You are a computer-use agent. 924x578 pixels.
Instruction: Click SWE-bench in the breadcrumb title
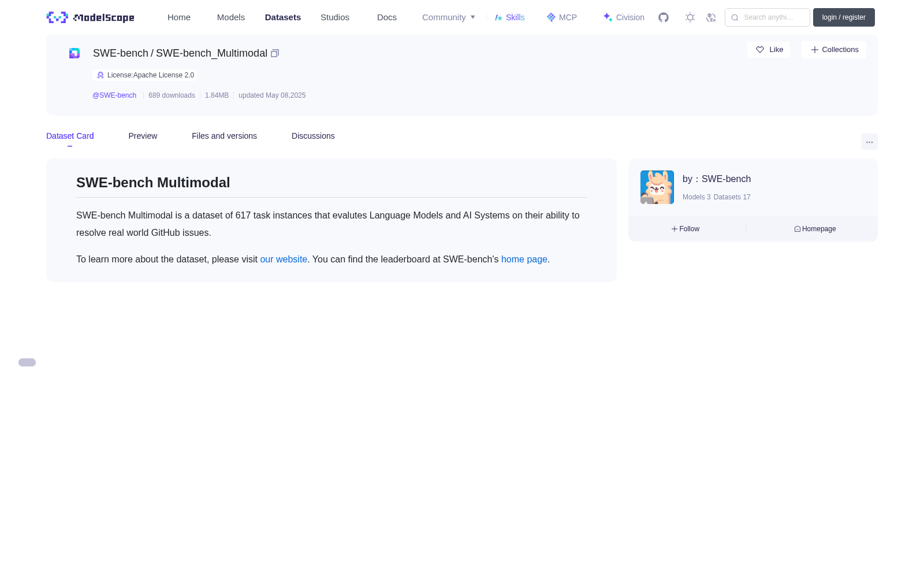click(x=121, y=53)
